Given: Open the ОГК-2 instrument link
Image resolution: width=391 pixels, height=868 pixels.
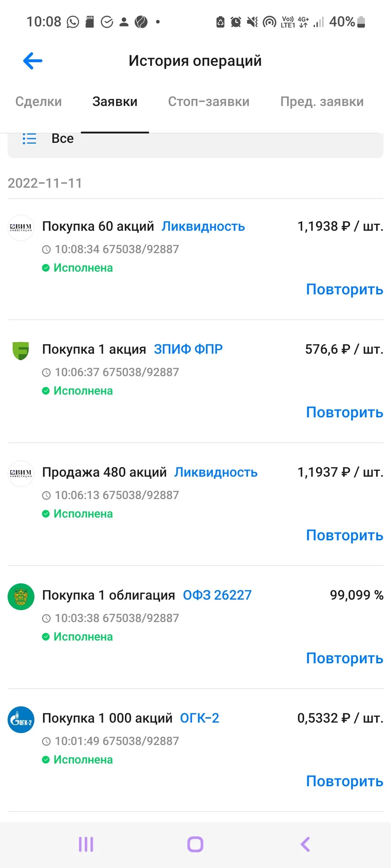Looking at the screenshot, I should point(200,718).
